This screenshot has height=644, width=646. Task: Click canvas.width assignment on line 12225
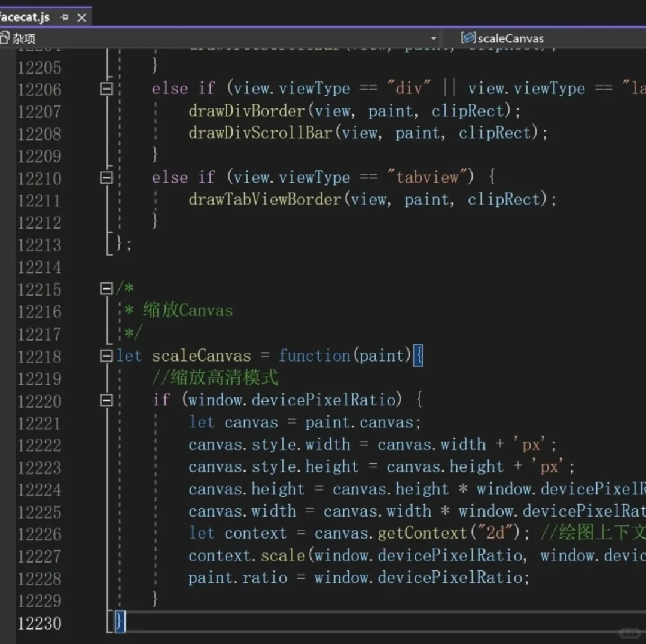[x=242, y=511]
